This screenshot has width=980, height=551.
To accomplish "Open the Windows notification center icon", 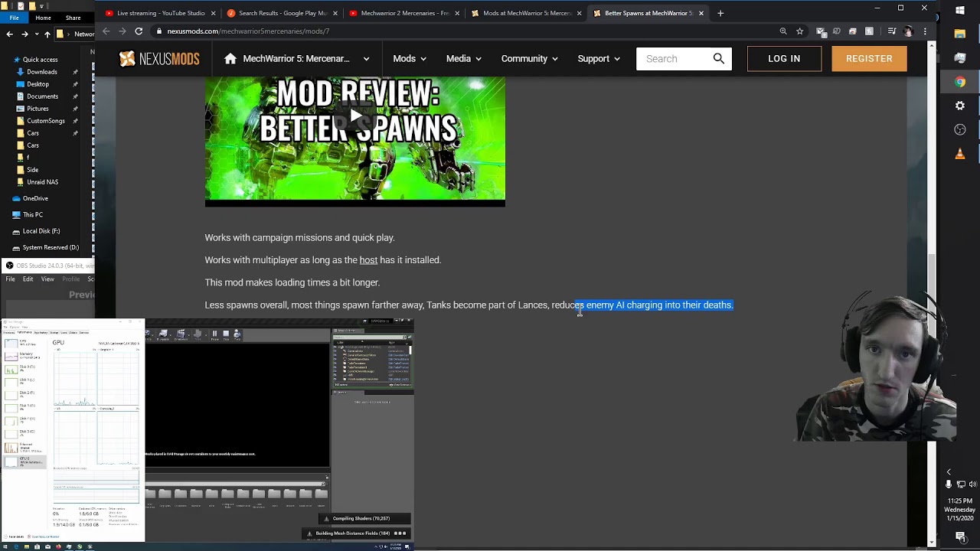I will point(960,536).
